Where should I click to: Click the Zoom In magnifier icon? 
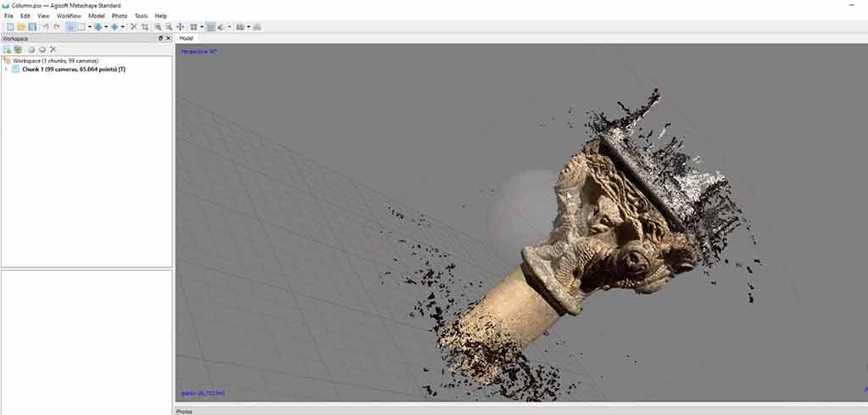click(x=158, y=27)
